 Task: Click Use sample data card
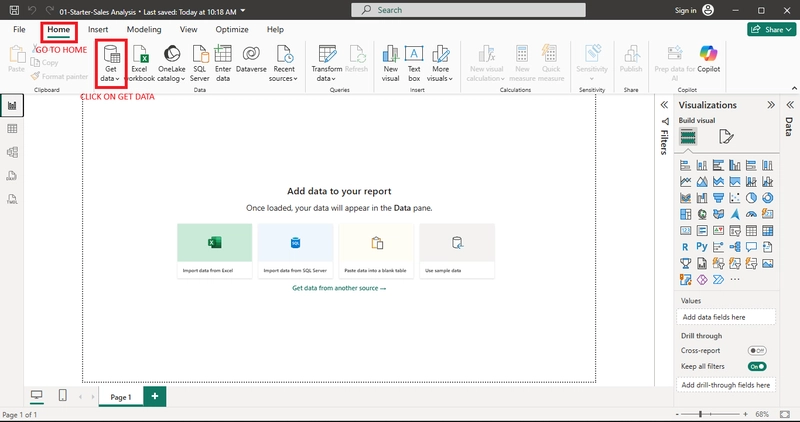click(457, 251)
